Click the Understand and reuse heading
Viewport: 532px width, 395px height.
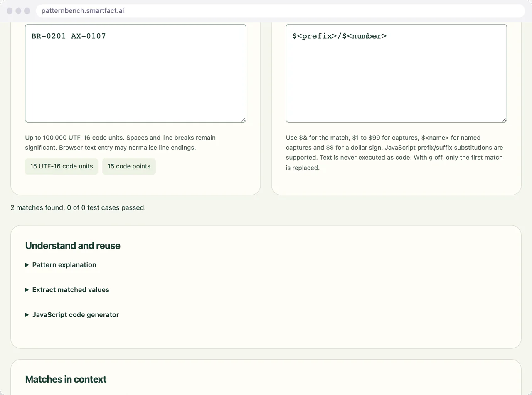tap(73, 246)
